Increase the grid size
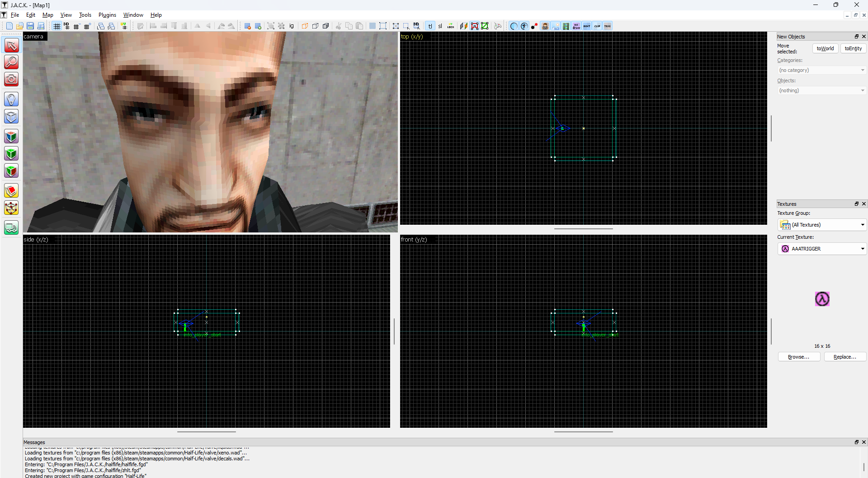This screenshot has height=478, width=868. [x=87, y=26]
